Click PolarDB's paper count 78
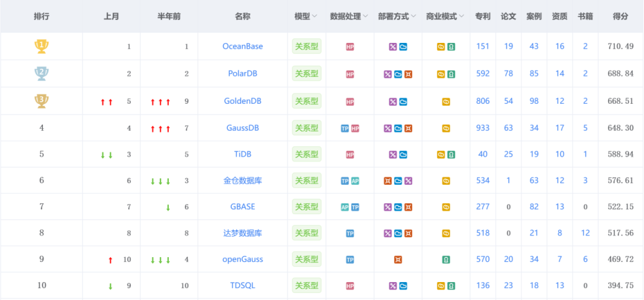This screenshot has width=644, height=300. [x=509, y=73]
